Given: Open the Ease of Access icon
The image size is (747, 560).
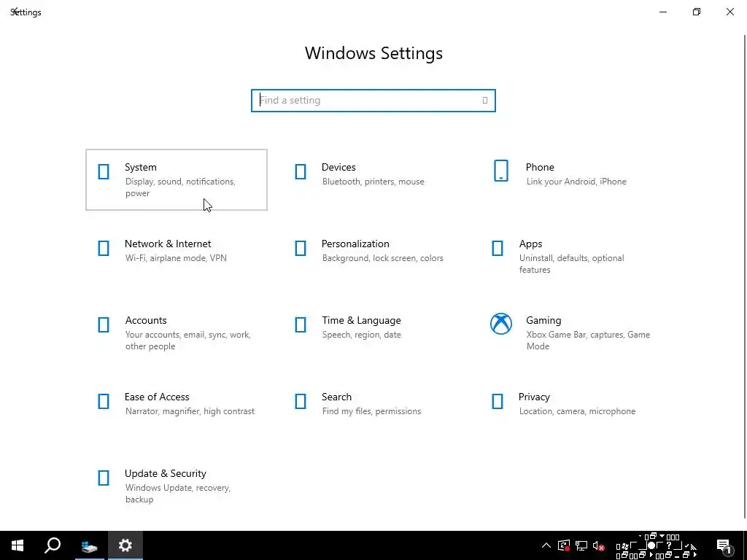Looking at the screenshot, I should (x=104, y=402).
